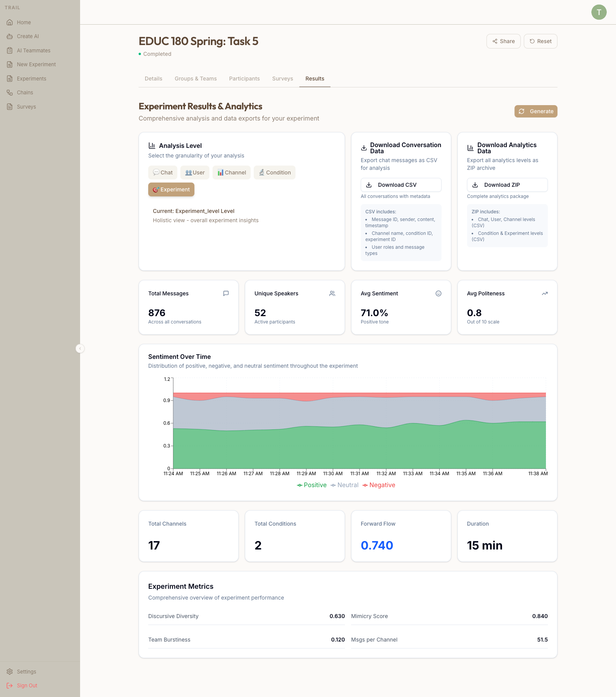616x697 pixels.
Task: Click the Team Burstiness value 0.120
Action: point(338,640)
